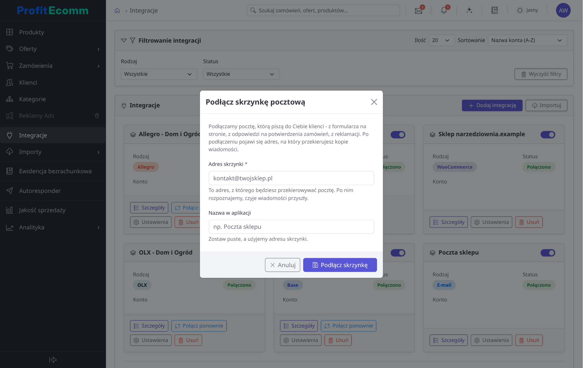Open the bookmark book icon in header
Screen dimensions: 588x368
coord(495,10)
